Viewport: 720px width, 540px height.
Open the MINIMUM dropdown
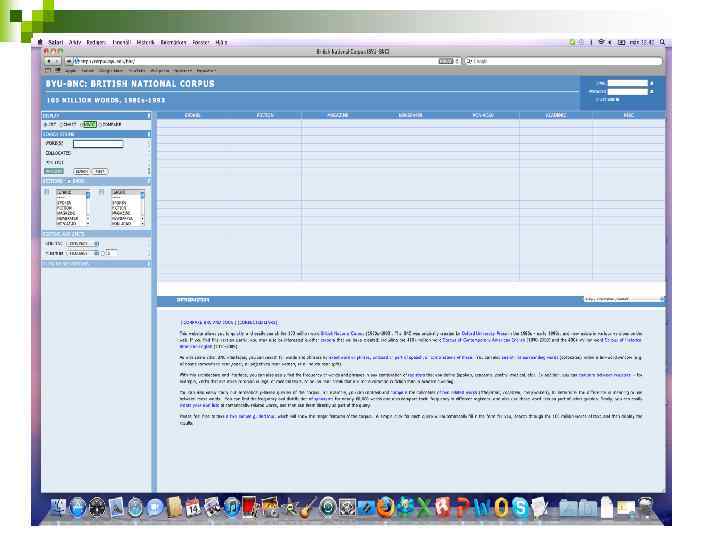(x=83, y=253)
